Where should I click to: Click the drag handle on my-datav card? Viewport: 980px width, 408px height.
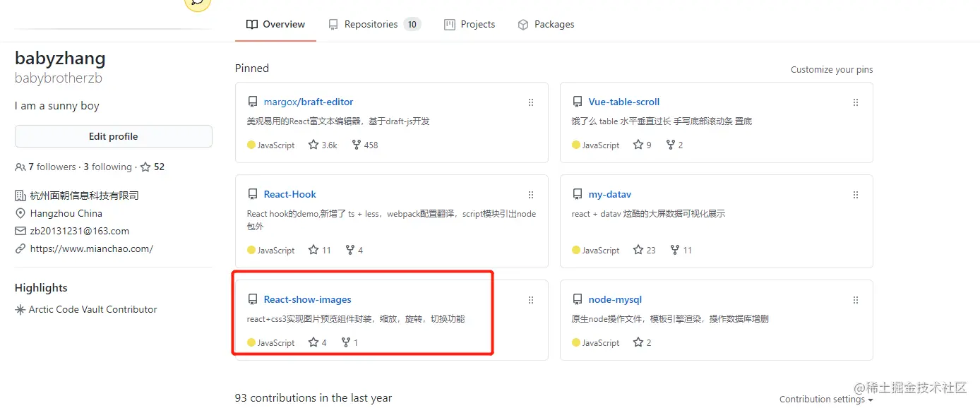856,195
